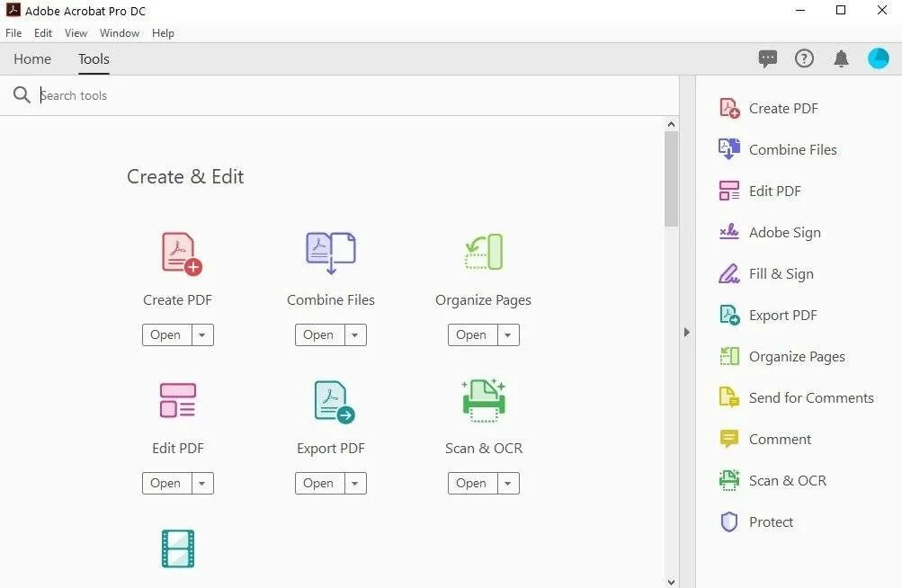Click Open button under Create PDF
Viewport: 902px width, 588px height.
[x=167, y=334]
